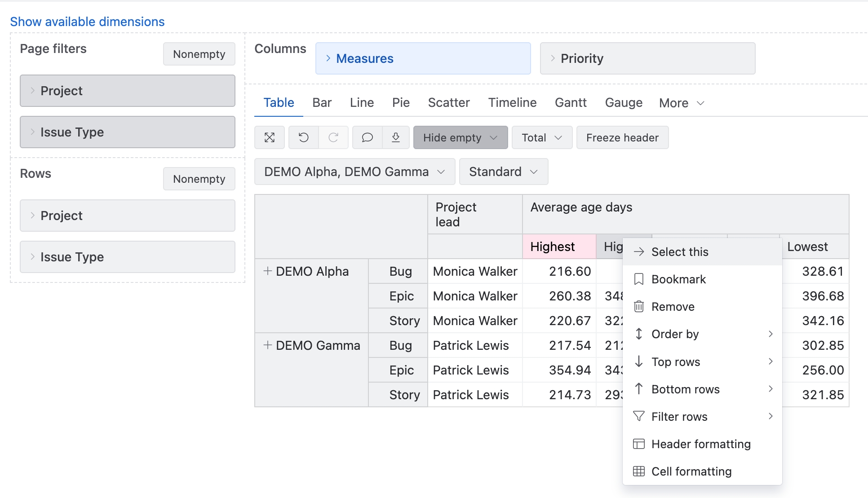This screenshot has width=868, height=498.
Task: Open Bottom rows submenu
Action: [x=702, y=389]
